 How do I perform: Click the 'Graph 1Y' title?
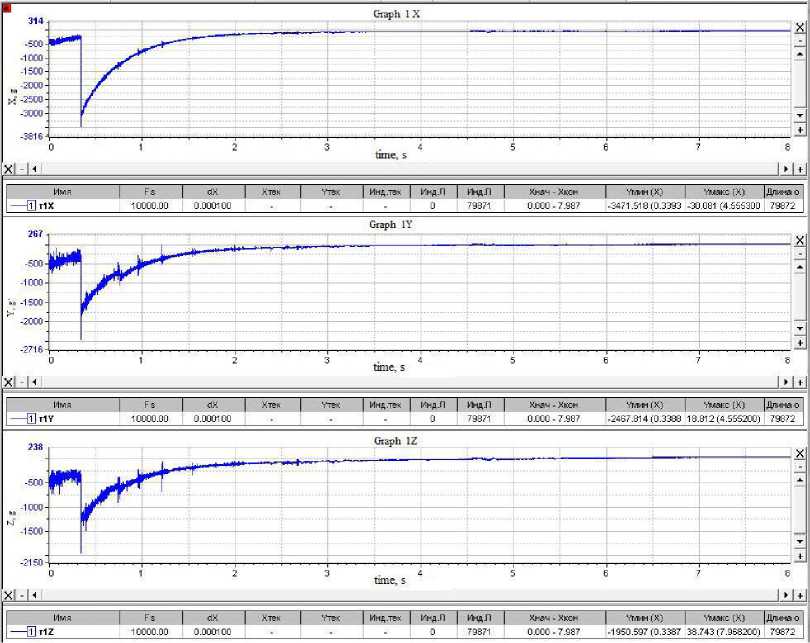pos(390,225)
